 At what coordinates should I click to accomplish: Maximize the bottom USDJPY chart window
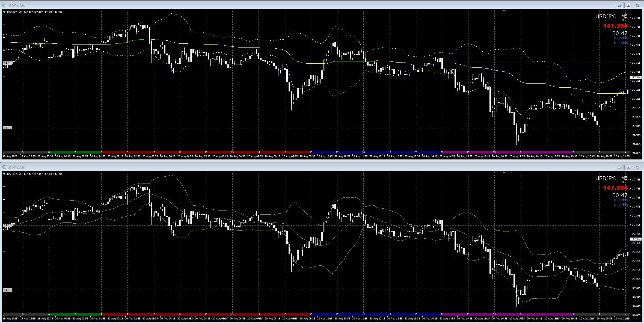coord(628,167)
